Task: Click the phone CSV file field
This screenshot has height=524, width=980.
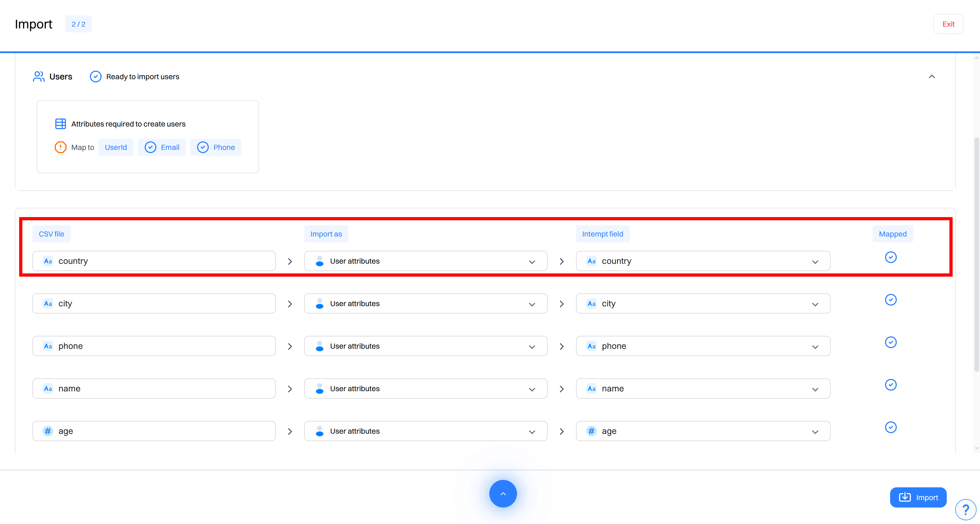Action: tap(154, 346)
